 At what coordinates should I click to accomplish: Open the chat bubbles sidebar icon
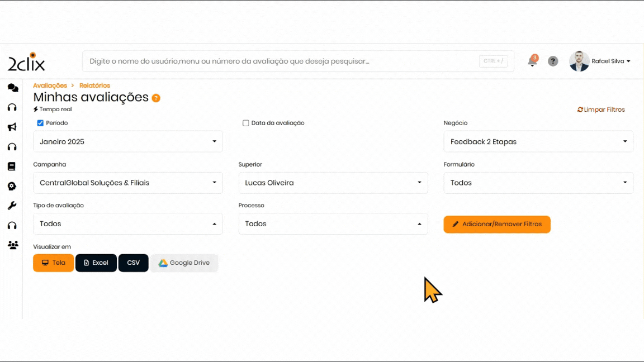click(x=12, y=88)
